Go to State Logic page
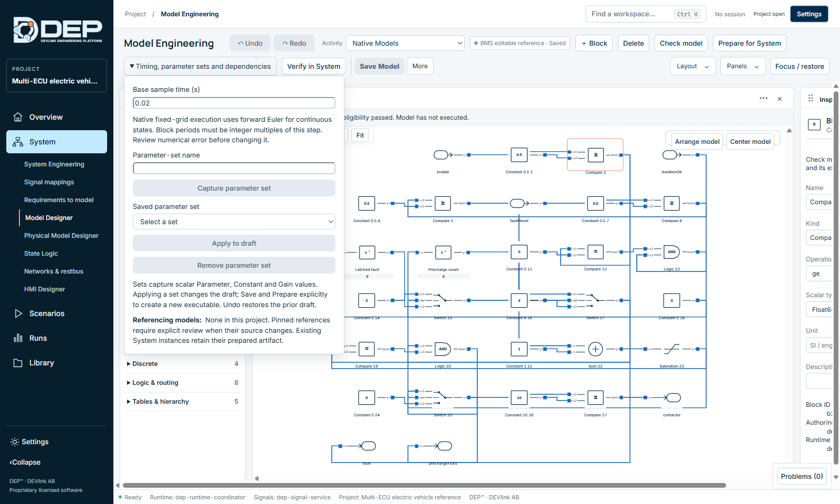Image resolution: width=840 pixels, height=504 pixels. [x=41, y=254]
